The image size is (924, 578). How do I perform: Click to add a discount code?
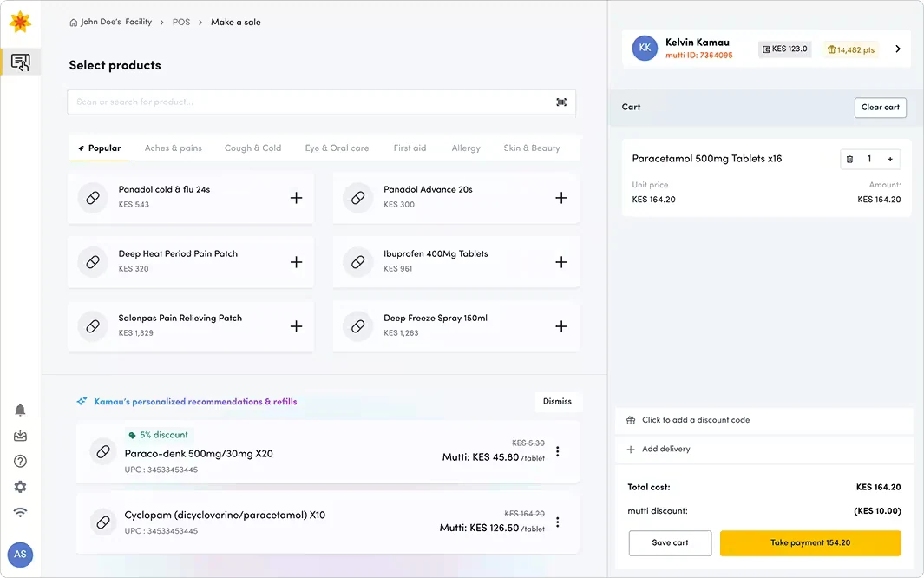[x=764, y=420]
